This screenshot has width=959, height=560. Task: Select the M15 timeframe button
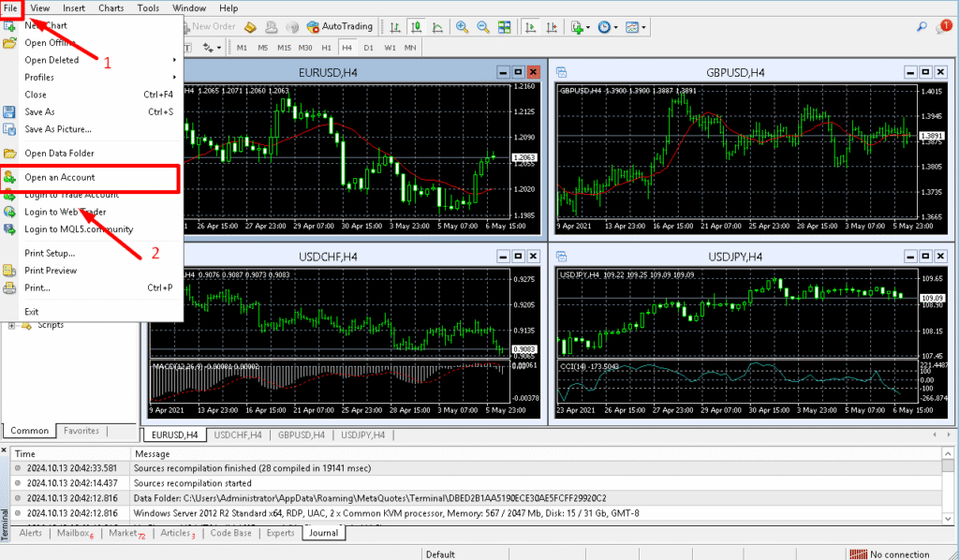coord(284,47)
